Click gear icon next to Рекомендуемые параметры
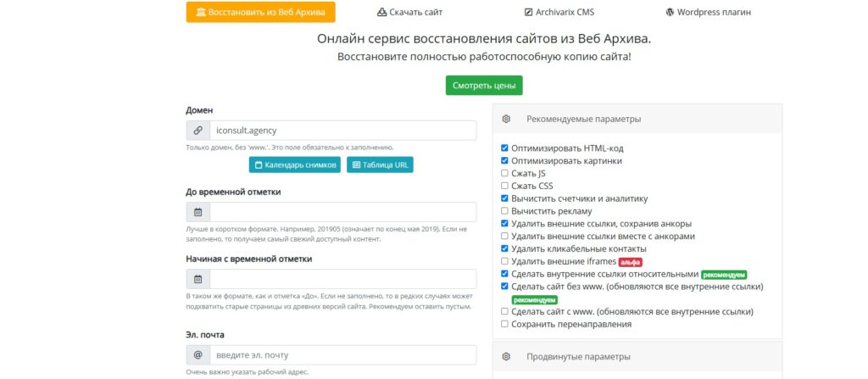 [x=506, y=120]
